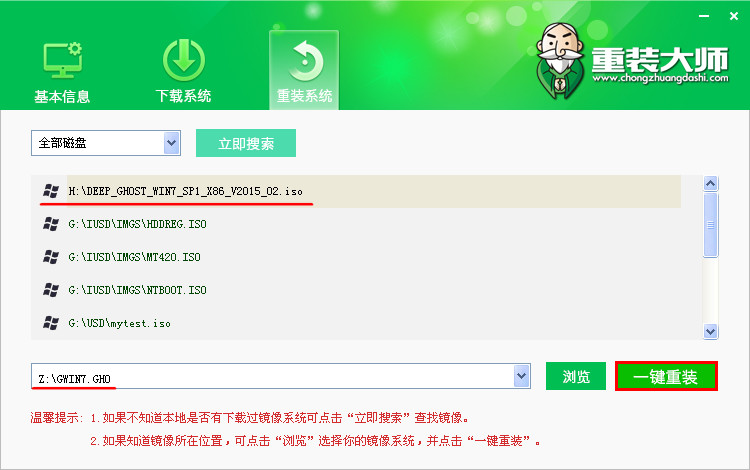Open the Z:\GWIN7.GHO path dropdown arrow

(521, 376)
